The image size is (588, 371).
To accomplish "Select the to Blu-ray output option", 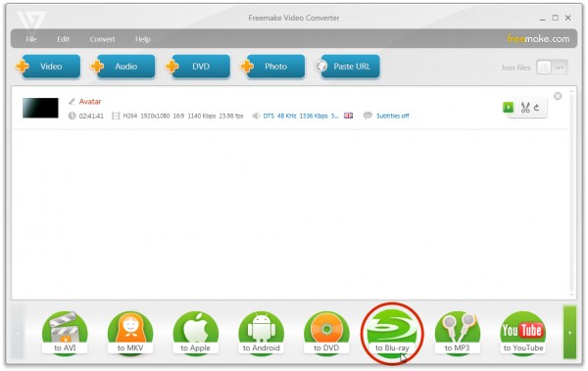I will point(392,333).
